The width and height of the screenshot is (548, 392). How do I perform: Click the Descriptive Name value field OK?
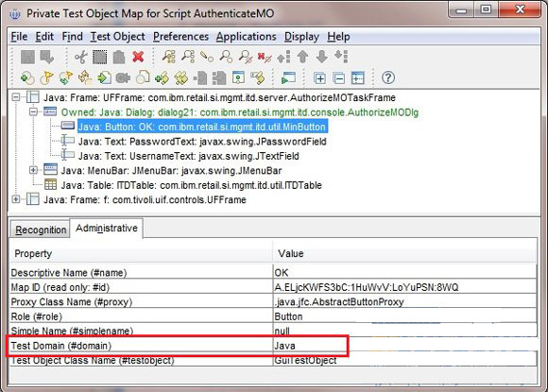[404, 273]
